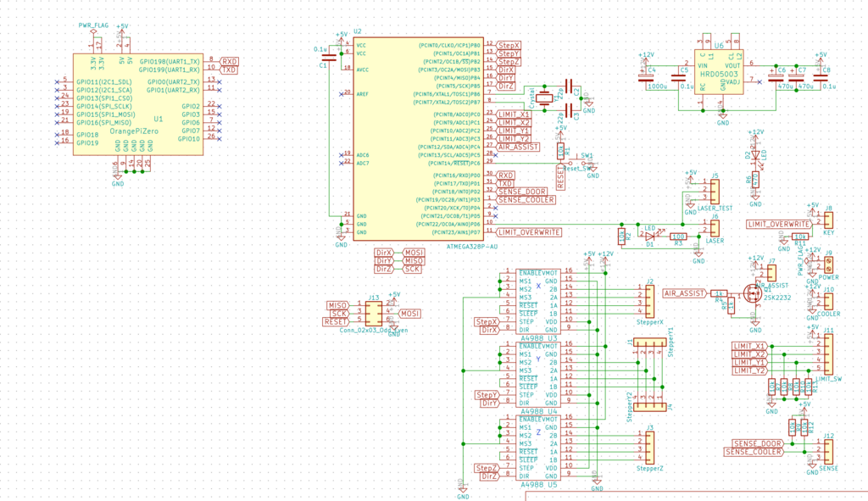Screen dimensions: 868x501
Task: Click the A4988 U5 Z-axis driver
Action: pos(538,448)
